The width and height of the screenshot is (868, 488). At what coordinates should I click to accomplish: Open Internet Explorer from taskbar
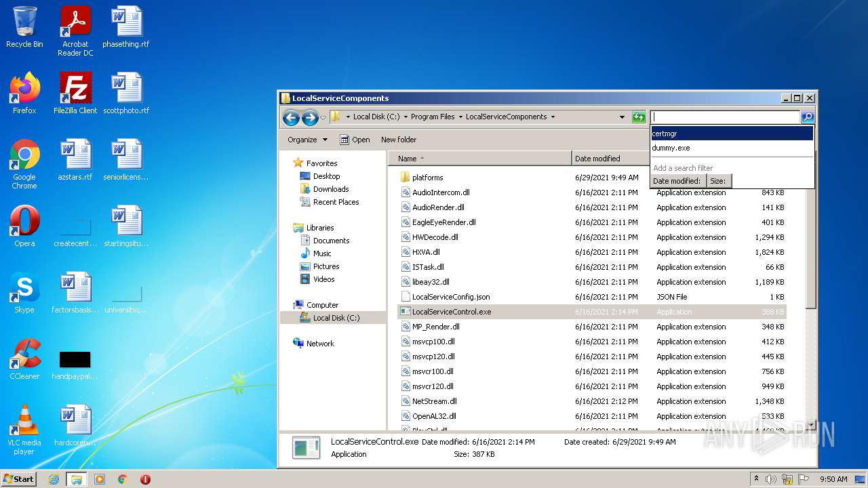coord(54,479)
